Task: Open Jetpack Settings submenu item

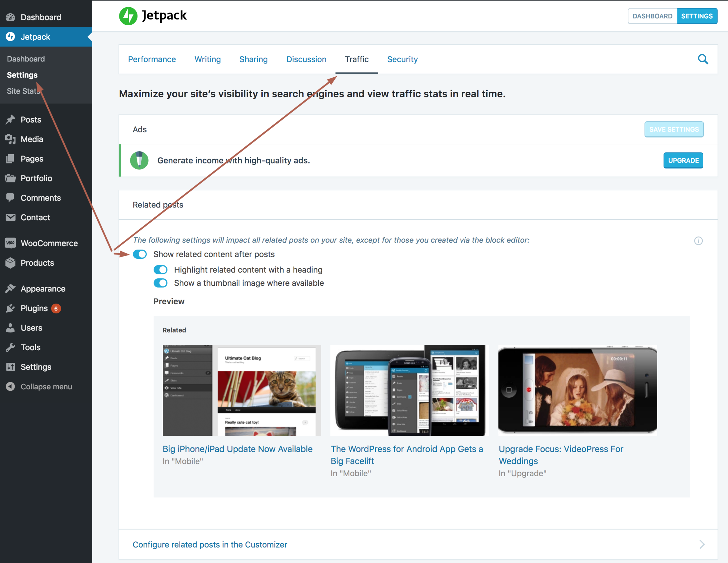Action: tap(22, 75)
